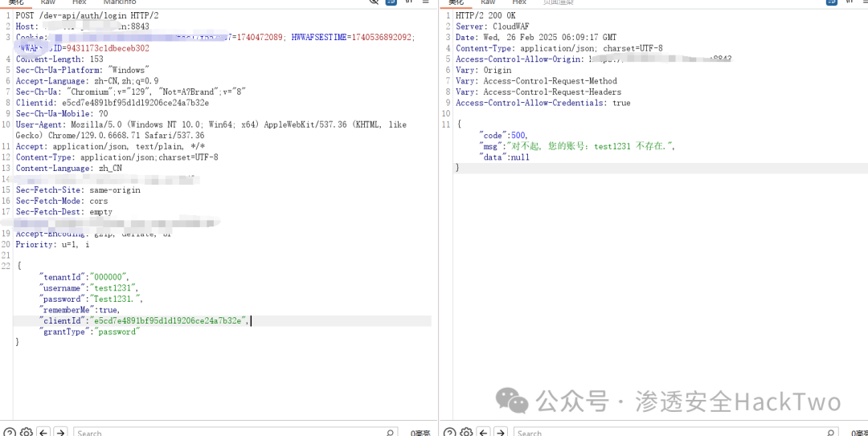868x436 pixels.
Task: Click the Date: Wed, 26 Feb 2025 header
Action: [535, 37]
